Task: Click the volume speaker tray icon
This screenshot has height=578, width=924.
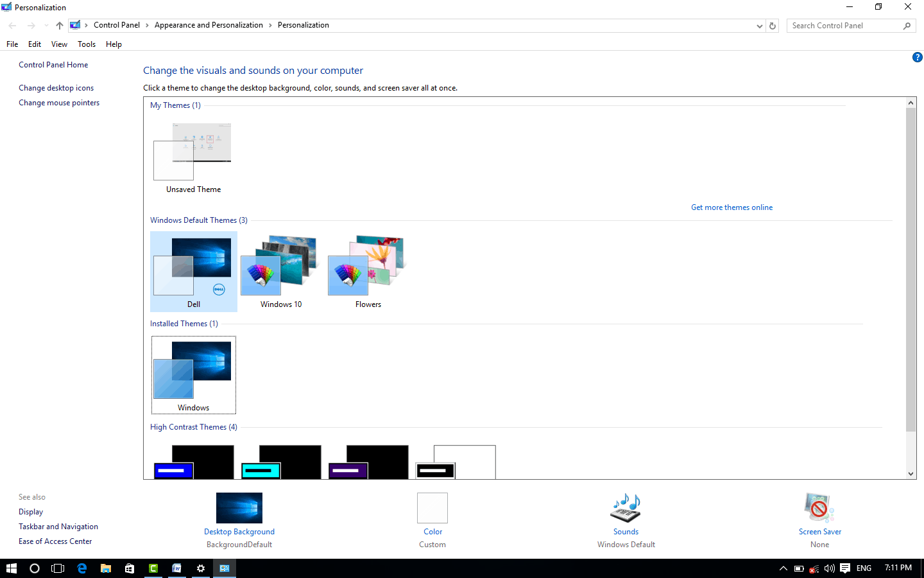Action: tap(830, 568)
